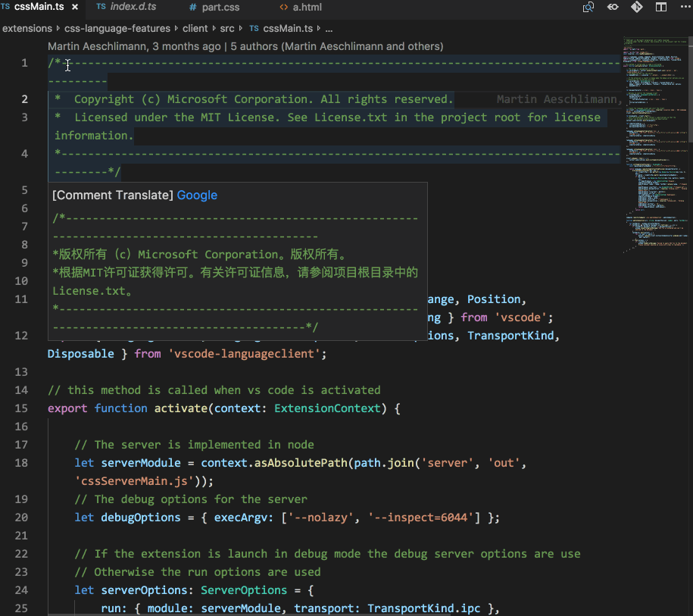Click the GitLens authors code lens text

(337, 46)
